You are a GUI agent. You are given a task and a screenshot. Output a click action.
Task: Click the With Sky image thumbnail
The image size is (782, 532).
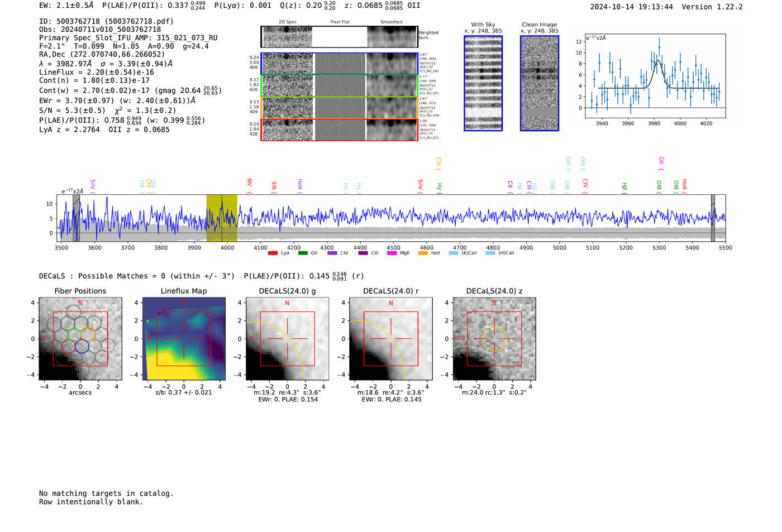[483, 83]
